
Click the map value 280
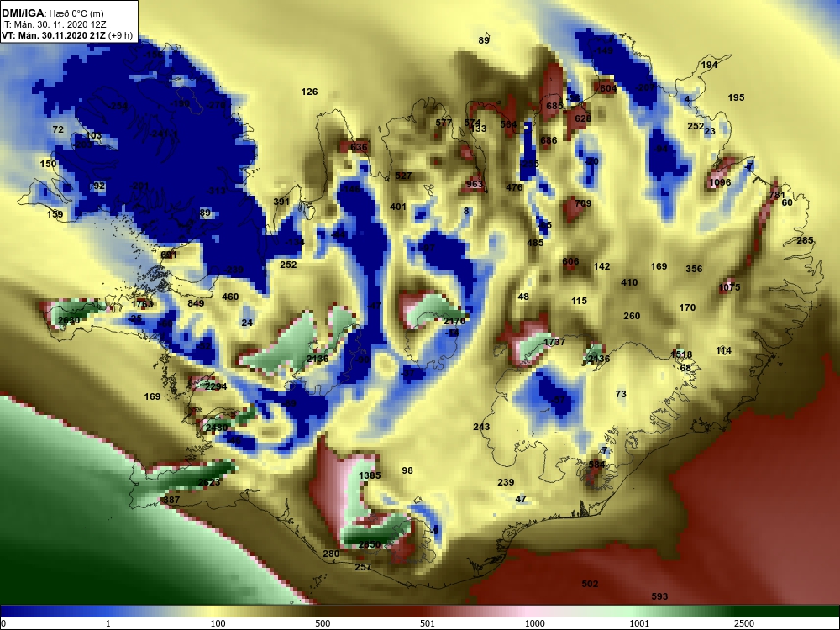tap(331, 554)
